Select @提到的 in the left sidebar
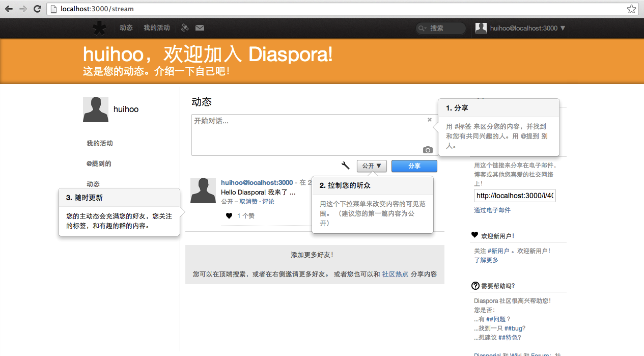The width and height of the screenshot is (644, 356). point(99,163)
